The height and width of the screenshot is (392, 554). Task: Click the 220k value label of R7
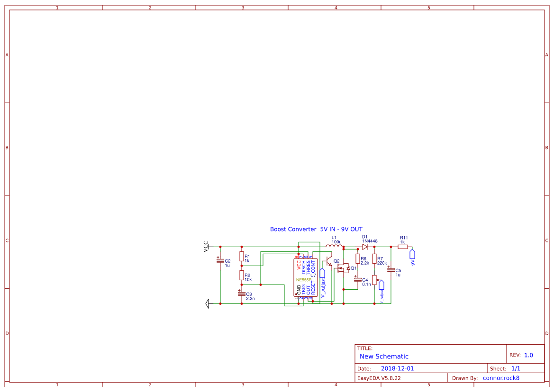coord(382,263)
